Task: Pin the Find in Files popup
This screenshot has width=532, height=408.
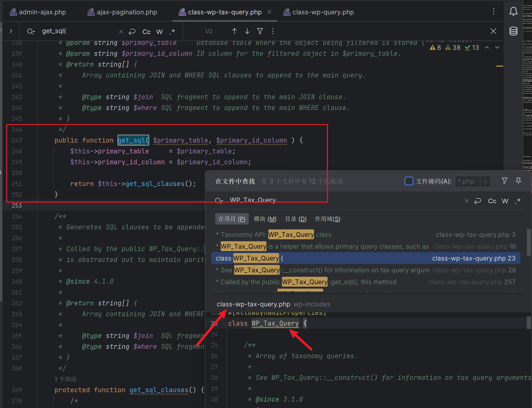Action: click(x=518, y=181)
